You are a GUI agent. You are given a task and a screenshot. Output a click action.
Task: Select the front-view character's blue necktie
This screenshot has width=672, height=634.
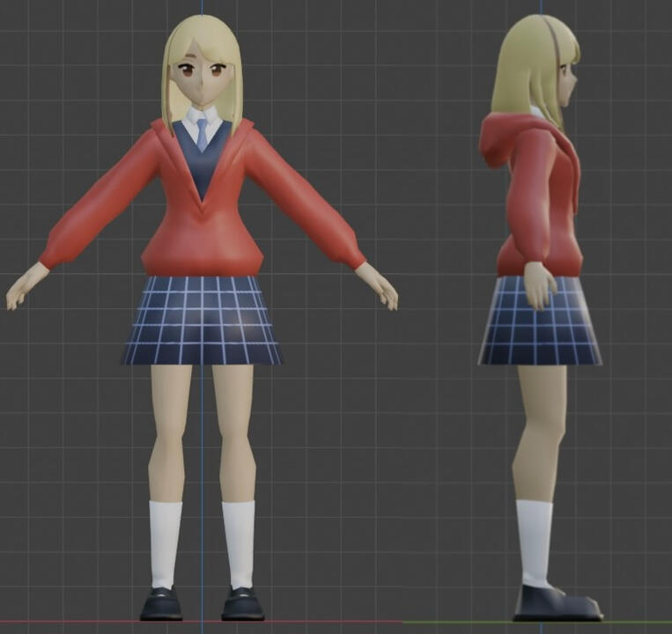click(203, 135)
